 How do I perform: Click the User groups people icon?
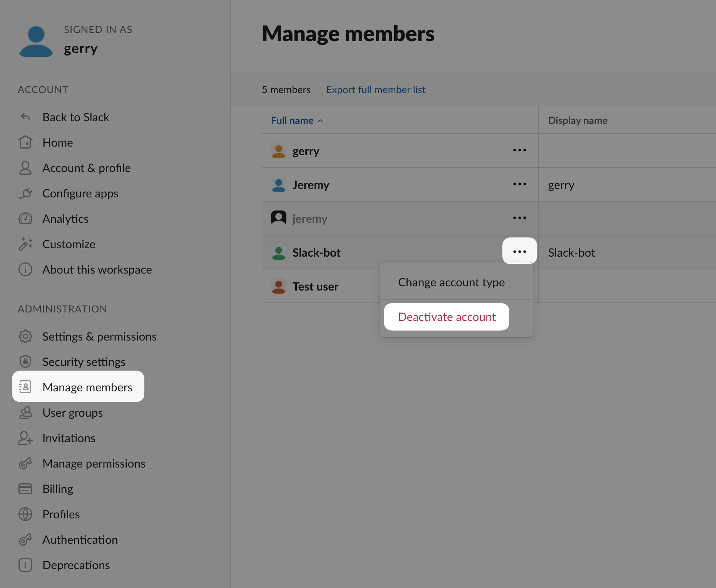25,413
